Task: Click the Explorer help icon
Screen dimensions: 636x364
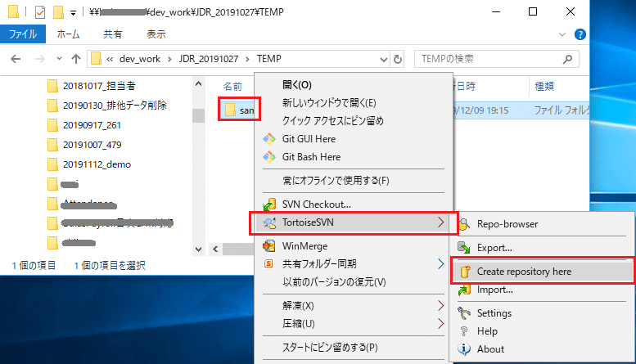Action: [x=580, y=34]
